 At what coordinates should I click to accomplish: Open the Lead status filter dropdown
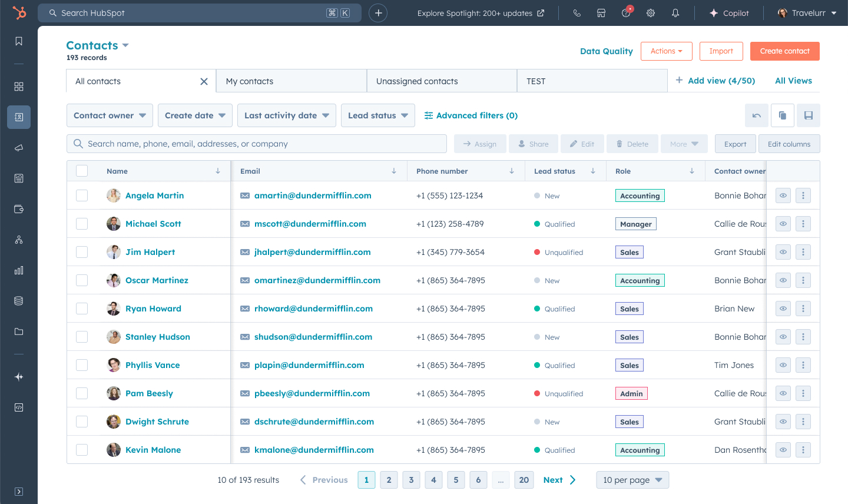click(378, 115)
